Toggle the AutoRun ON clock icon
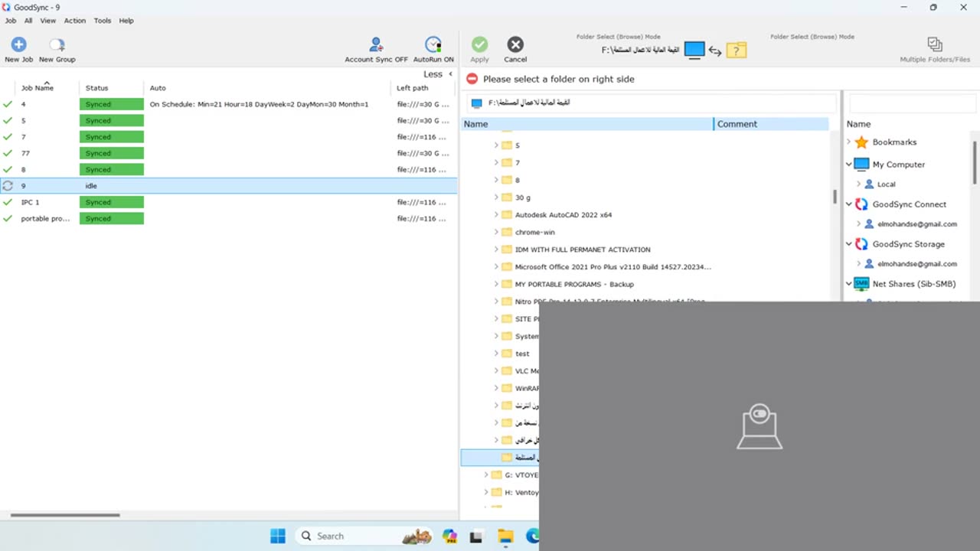 [433, 44]
